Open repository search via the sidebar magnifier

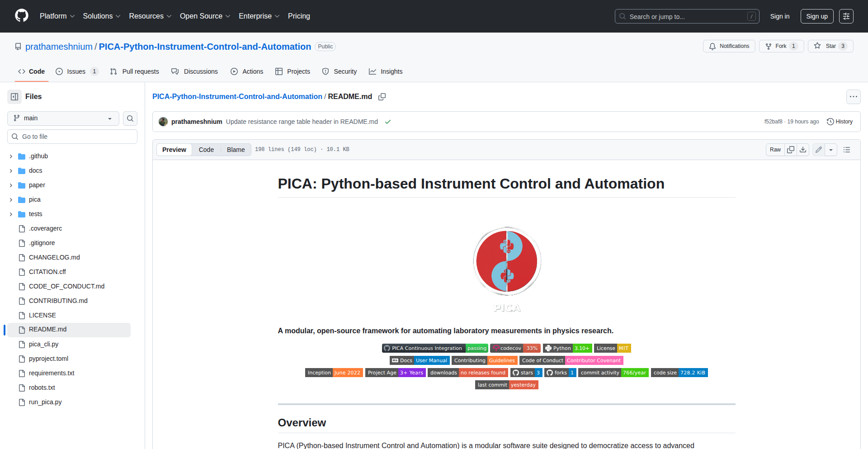click(130, 118)
